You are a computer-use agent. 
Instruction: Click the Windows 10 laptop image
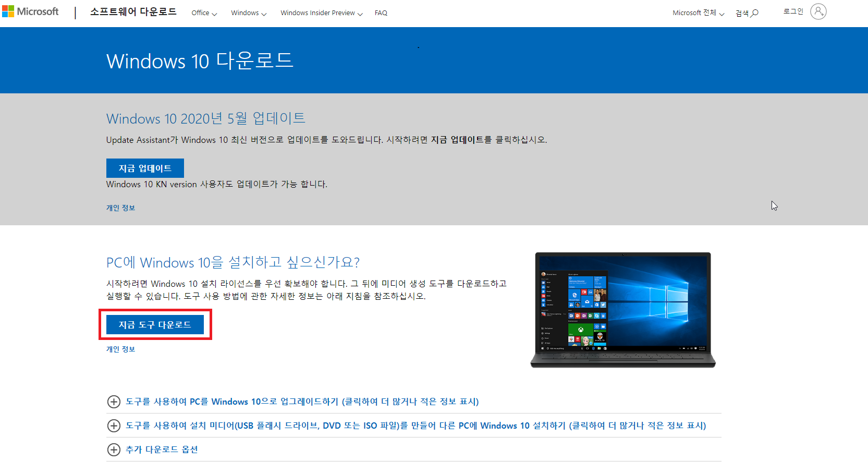tap(623, 310)
